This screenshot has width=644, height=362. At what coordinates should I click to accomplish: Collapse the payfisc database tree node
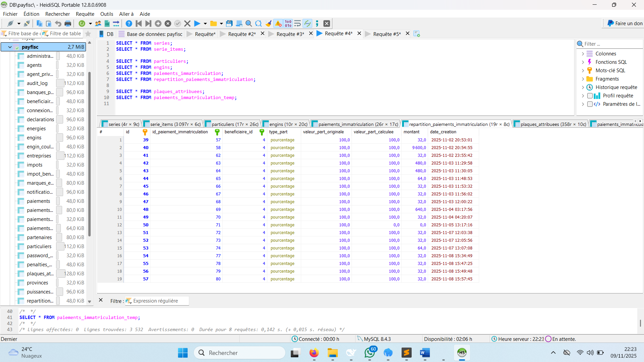point(10,47)
